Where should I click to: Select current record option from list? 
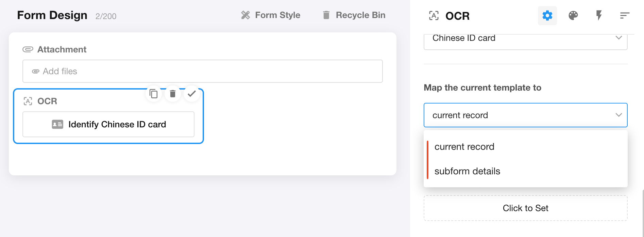point(464,147)
